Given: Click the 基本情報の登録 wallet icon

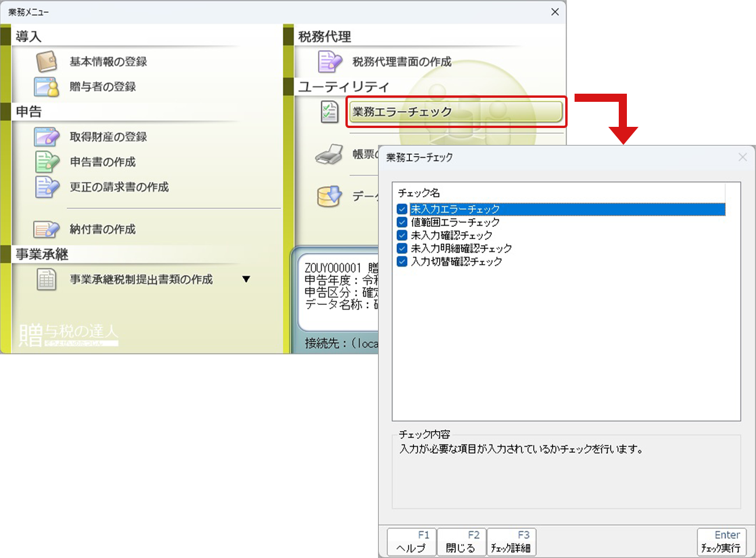Looking at the screenshot, I should tap(47, 61).
